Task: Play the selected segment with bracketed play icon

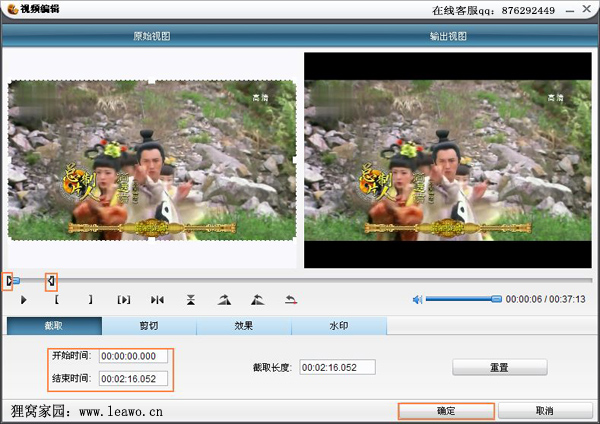Action: (x=124, y=300)
